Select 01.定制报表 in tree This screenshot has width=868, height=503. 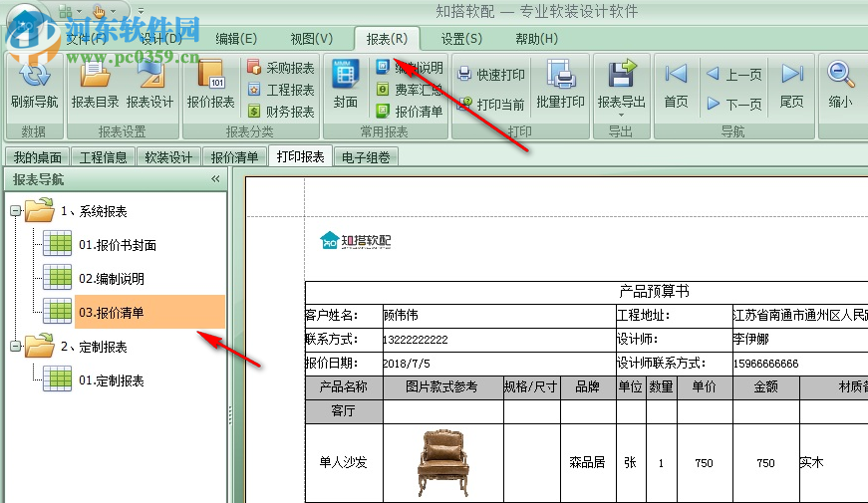(112, 380)
